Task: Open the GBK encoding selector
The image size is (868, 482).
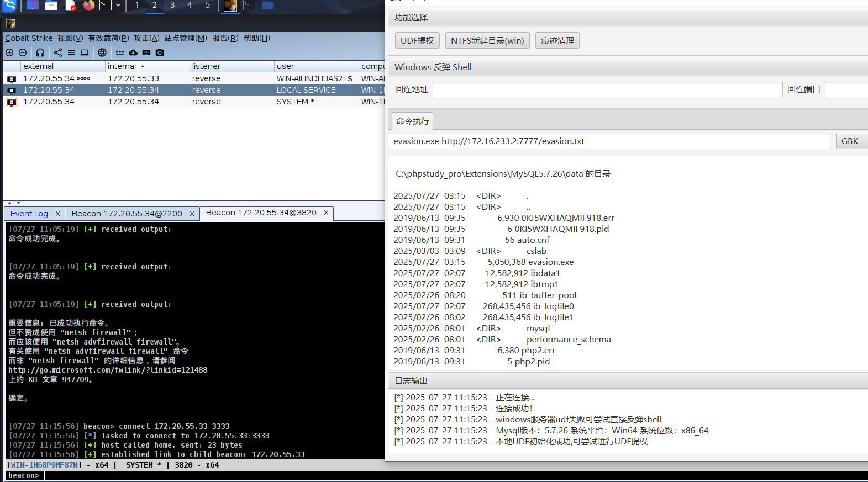Action: pyautogui.click(x=851, y=141)
